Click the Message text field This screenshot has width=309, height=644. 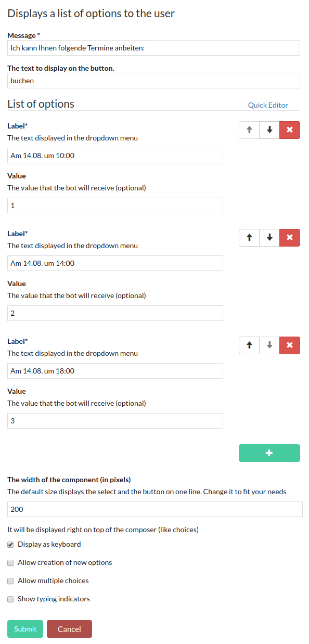(154, 47)
